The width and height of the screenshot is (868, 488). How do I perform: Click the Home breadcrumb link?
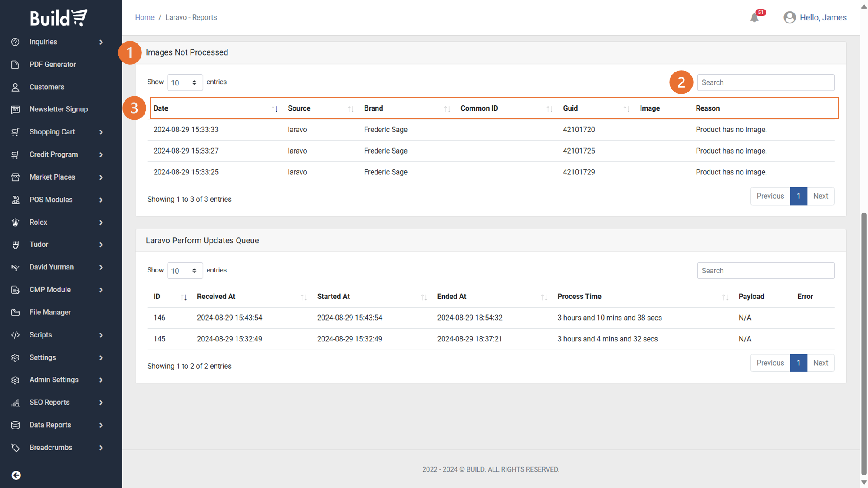(145, 17)
